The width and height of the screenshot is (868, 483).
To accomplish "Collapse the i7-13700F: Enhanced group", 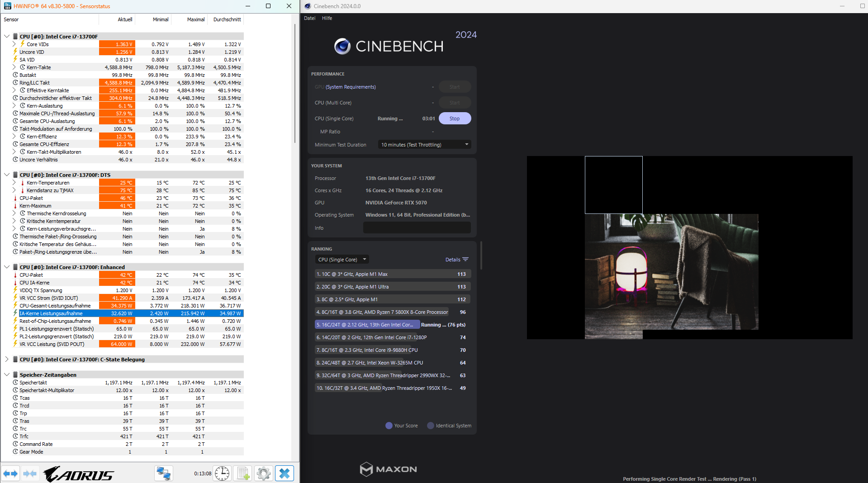I will point(7,267).
